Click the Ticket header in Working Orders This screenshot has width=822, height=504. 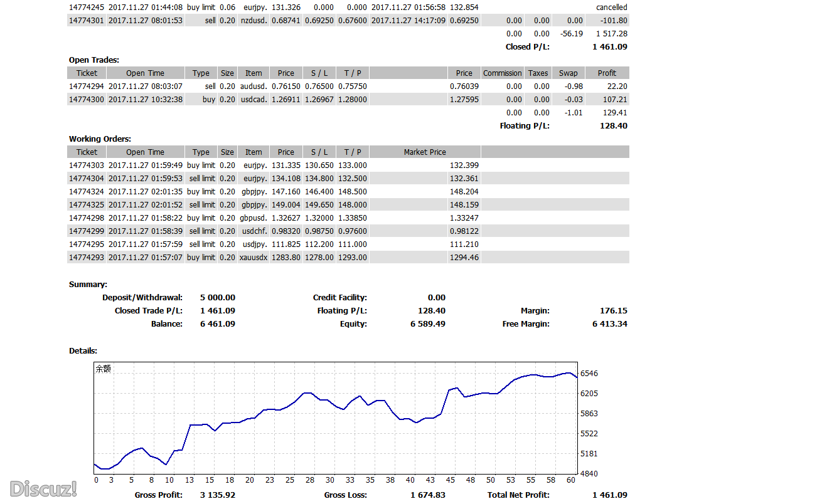pos(87,152)
